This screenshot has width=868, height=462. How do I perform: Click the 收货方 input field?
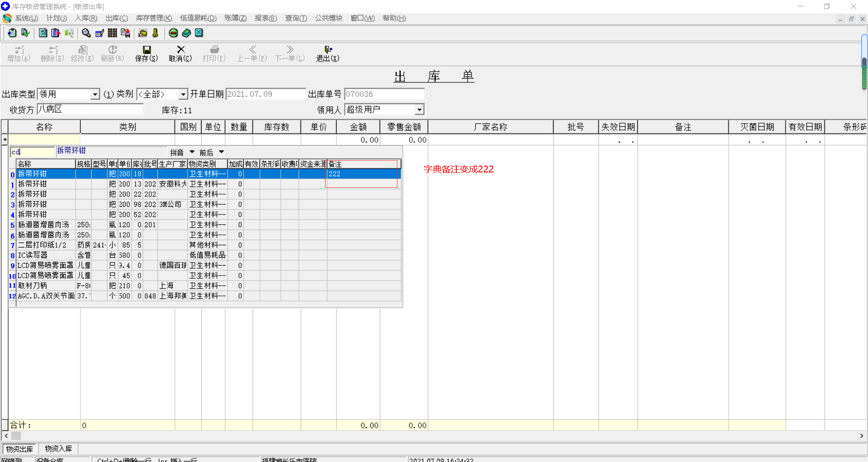pos(90,109)
